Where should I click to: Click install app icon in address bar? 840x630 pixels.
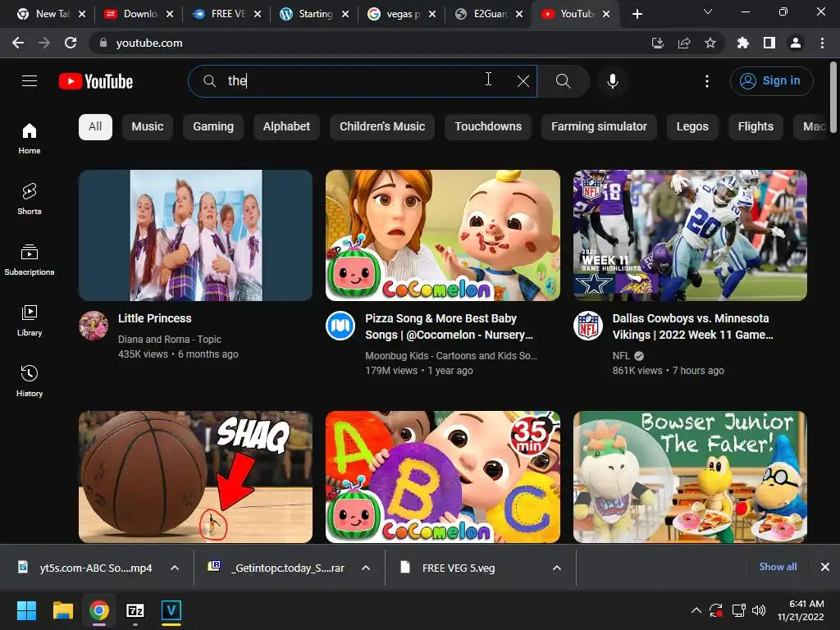point(658,43)
